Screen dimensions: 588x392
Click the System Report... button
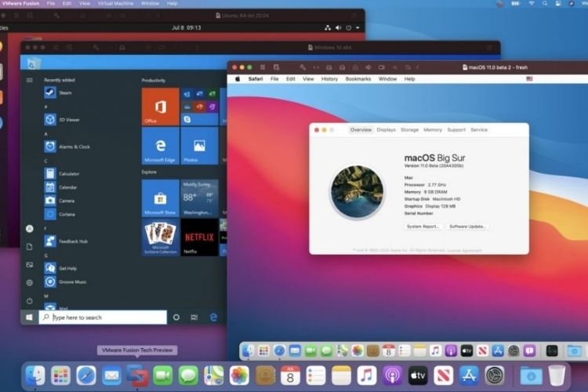423,227
